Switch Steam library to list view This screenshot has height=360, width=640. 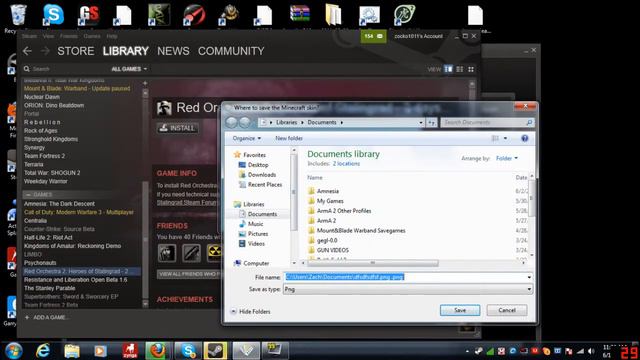[460, 69]
